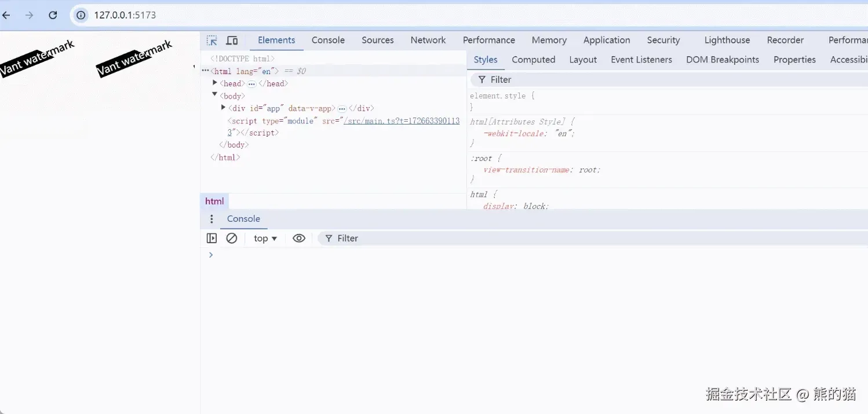Toggle the device toolbar icon
This screenshot has width=868, height=414.
(232, 41)
